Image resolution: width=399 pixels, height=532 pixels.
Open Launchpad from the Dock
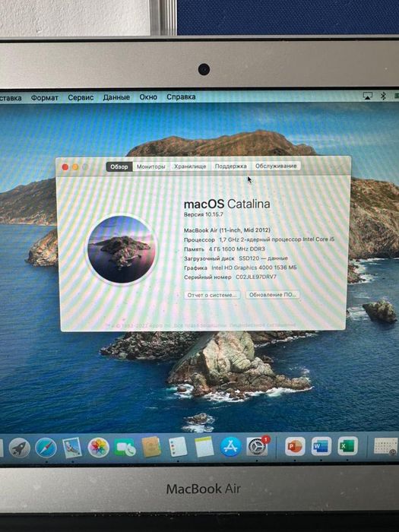(19, 448)
